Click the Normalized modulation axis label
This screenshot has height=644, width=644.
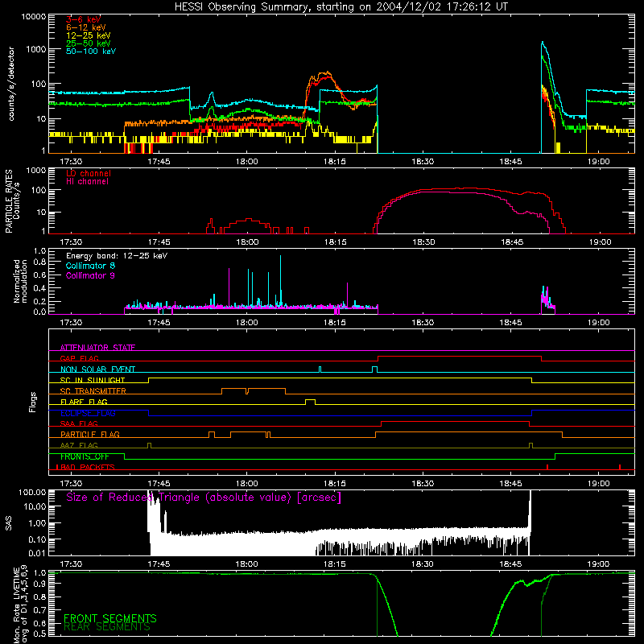pos(19,281)
